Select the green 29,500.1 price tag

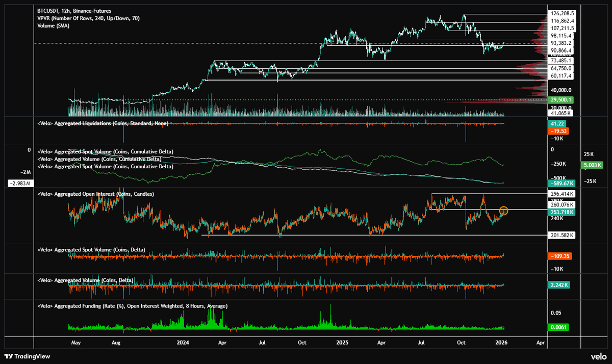click(x=560, y=100)
